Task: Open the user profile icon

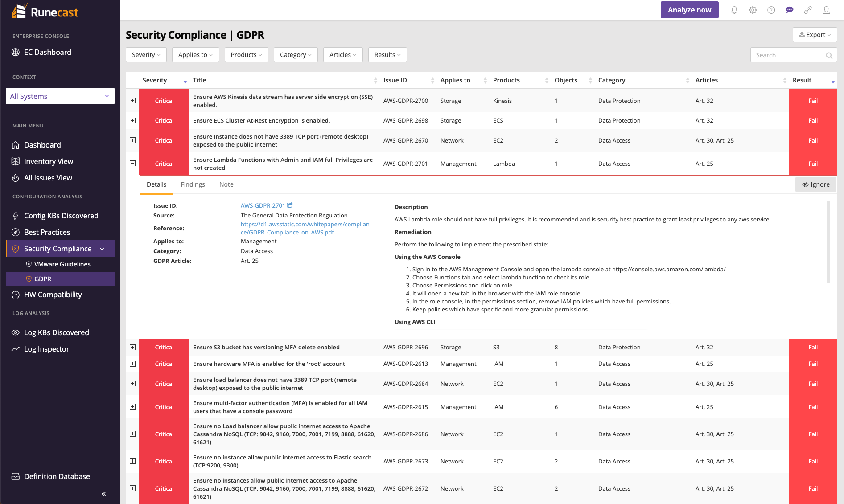Action: point(826,10)
